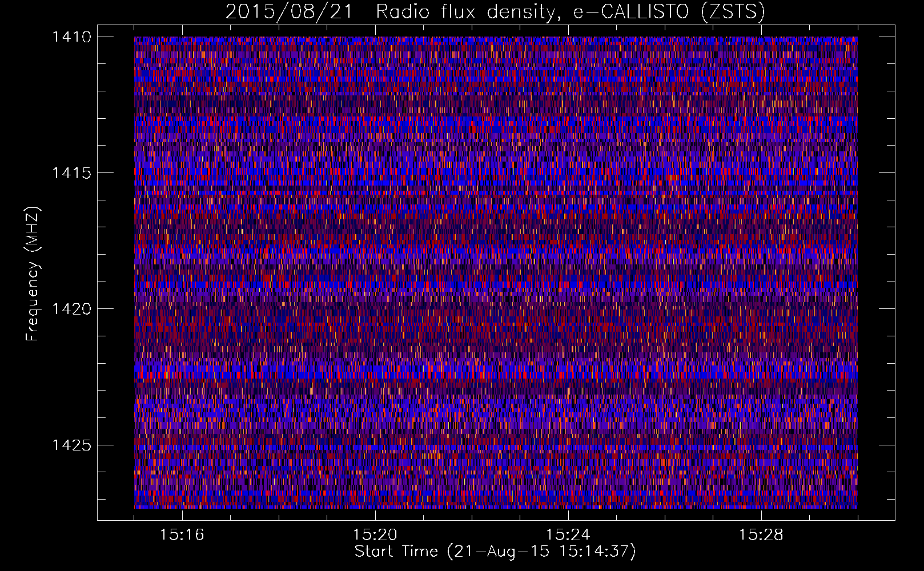
Task: Click the 1425 frequency axis label
Action: coord(71,445)
